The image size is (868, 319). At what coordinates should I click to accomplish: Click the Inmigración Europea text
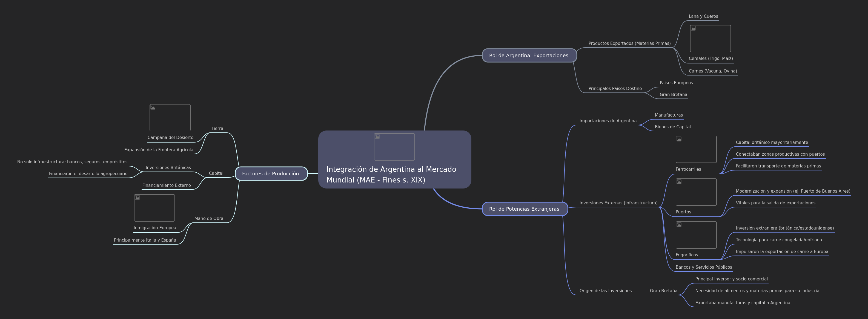(155, 228)
